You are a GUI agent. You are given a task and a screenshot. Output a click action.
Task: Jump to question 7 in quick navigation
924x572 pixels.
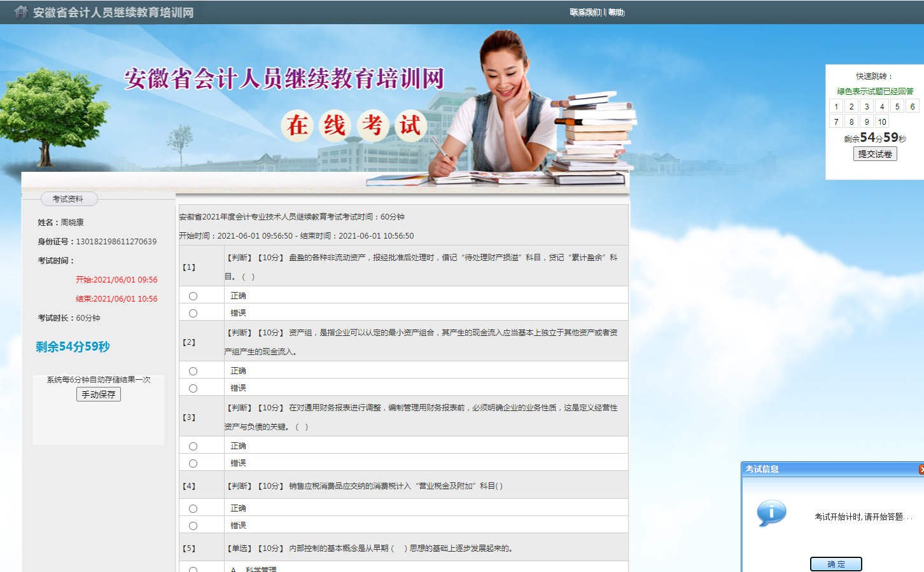[836, 122]
